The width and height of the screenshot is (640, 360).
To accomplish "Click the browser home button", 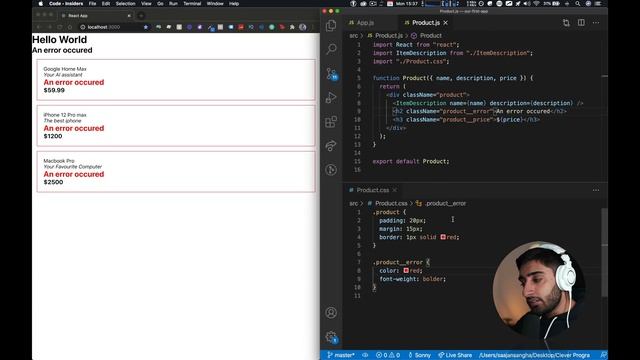I will tap(70, 27).
